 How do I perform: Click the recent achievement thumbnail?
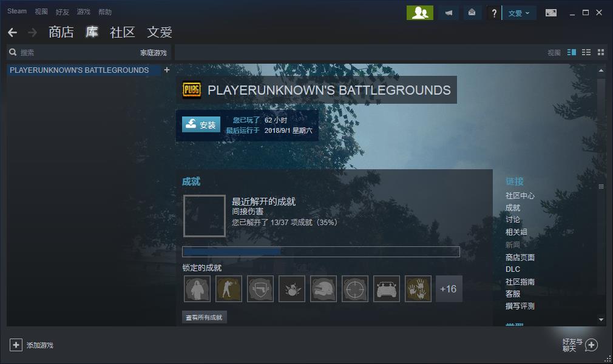(205, 216)
